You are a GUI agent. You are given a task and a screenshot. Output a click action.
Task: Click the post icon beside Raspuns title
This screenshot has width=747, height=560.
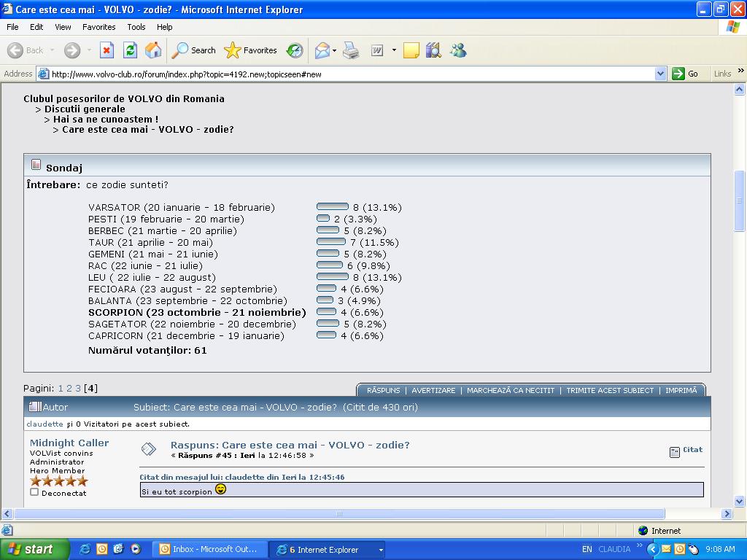(149, 448)
